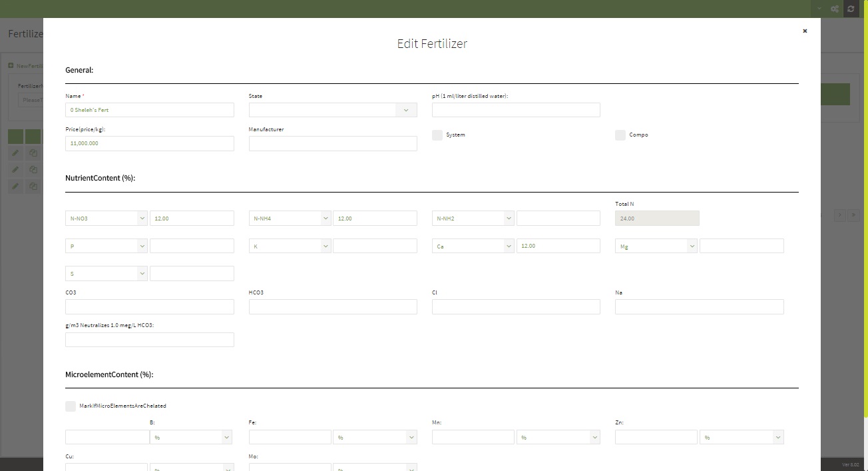Screen dimensions: 868x471
Task: Click the Ca value field showing 12.00
Action: coord(558,246)
